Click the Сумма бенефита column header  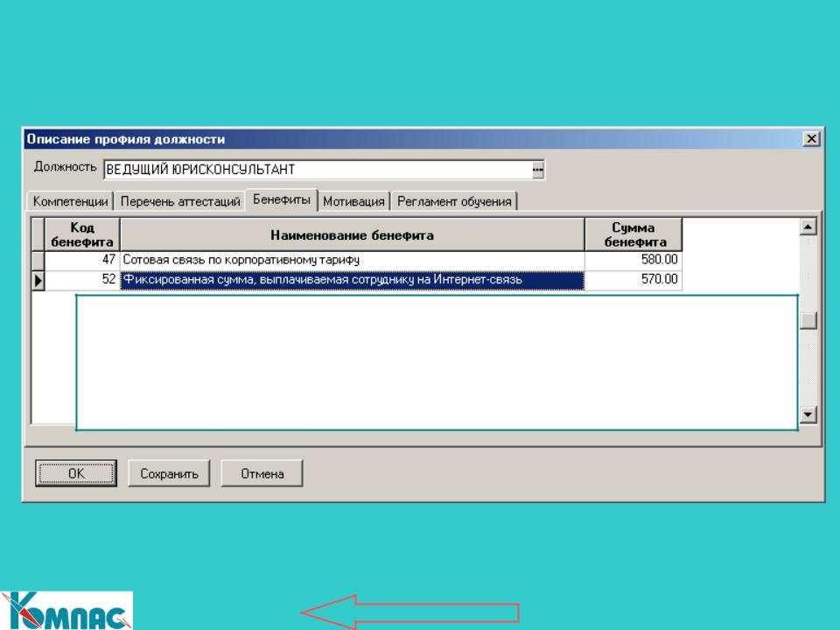coord(633,234)
